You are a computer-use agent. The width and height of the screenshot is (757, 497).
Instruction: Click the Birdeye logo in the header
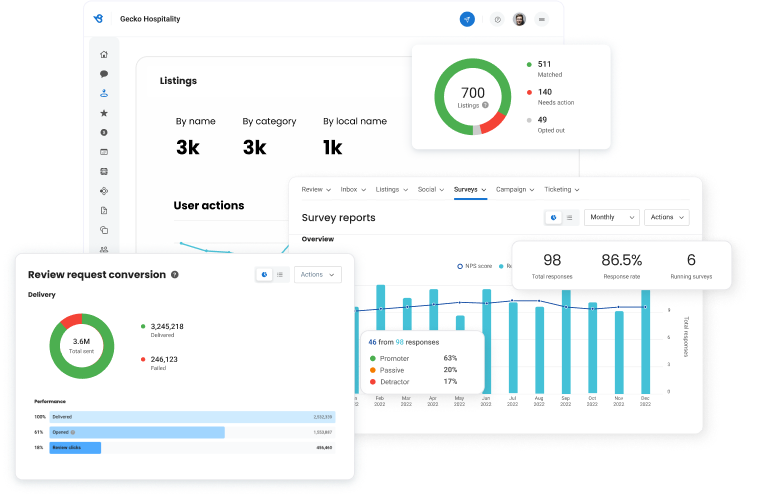(98, 19)
